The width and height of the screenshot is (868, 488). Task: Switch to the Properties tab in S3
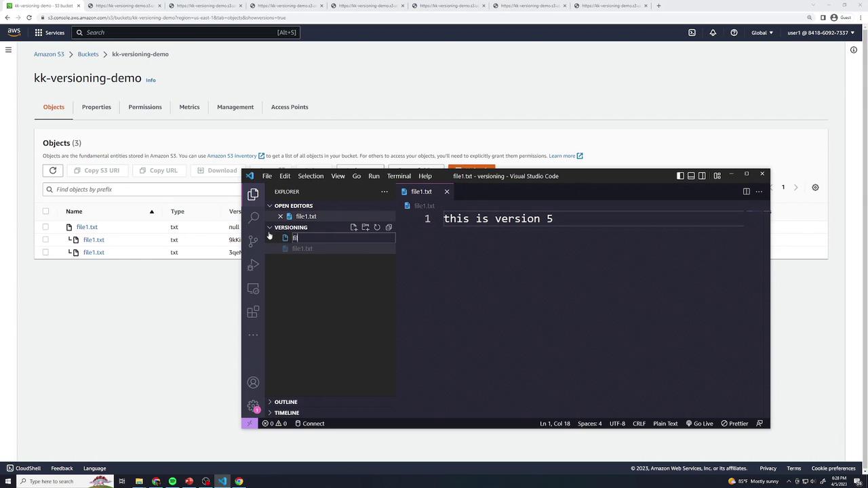click(x=96, y=107)
